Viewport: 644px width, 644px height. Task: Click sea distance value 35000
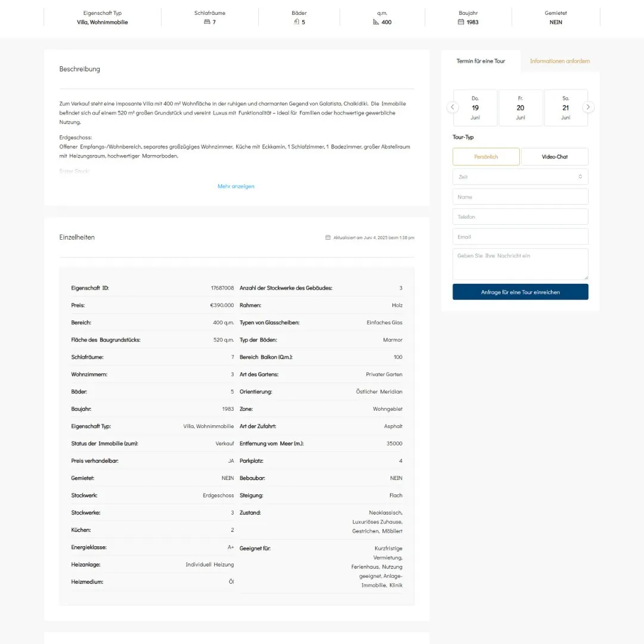[394, 443]
